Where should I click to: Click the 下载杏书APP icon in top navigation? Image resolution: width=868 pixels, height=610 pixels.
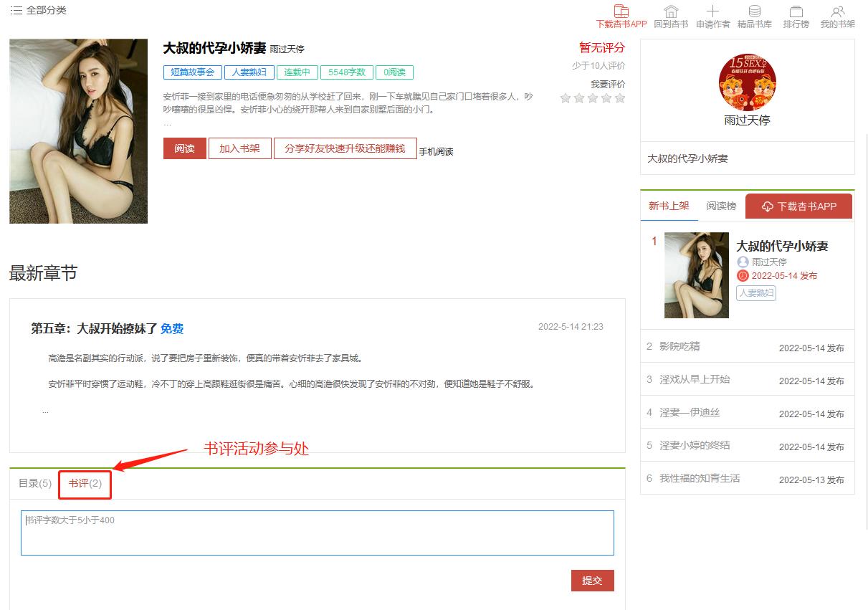[621, 11]
